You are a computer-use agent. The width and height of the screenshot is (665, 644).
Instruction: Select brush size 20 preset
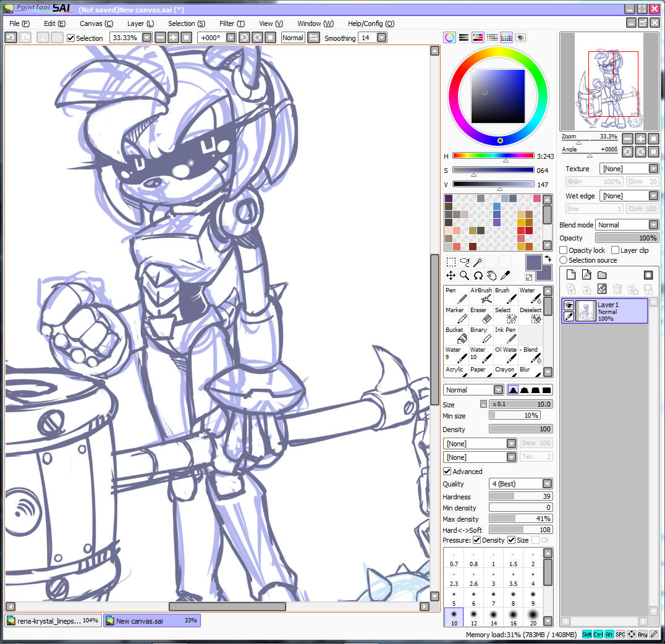533,617
